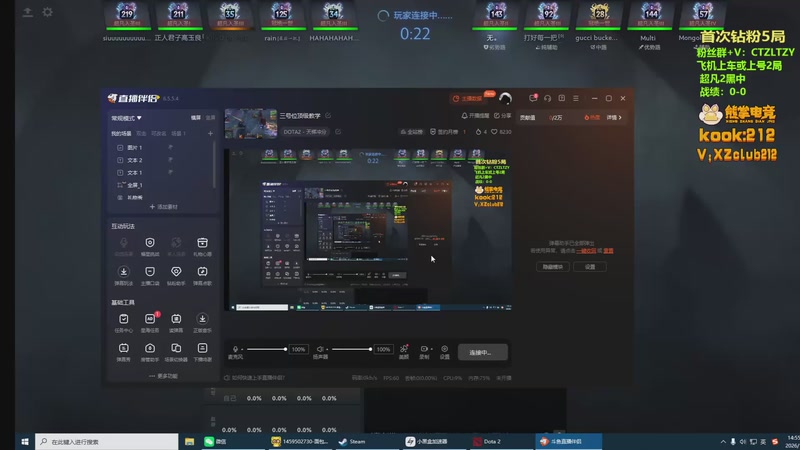Toggle visibility of the 文本 2 source
Screen dimensions: 800x450
170,160
